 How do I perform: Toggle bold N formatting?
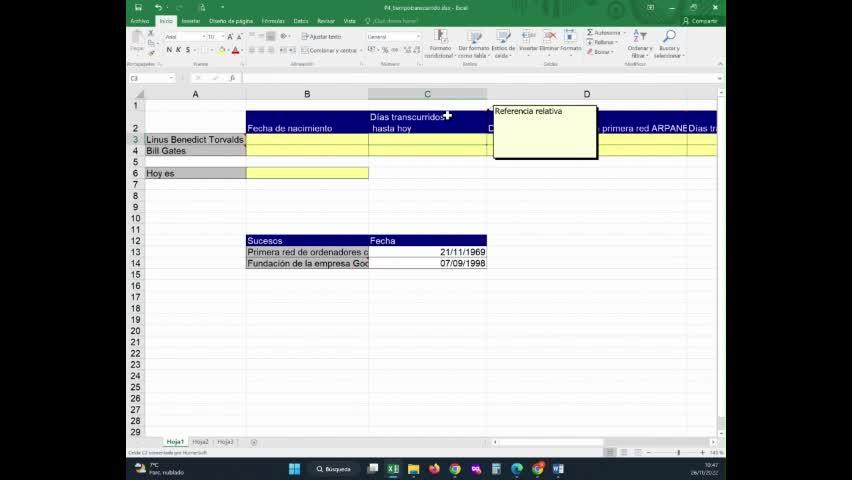pyautogui.click(x=169, y=50)
